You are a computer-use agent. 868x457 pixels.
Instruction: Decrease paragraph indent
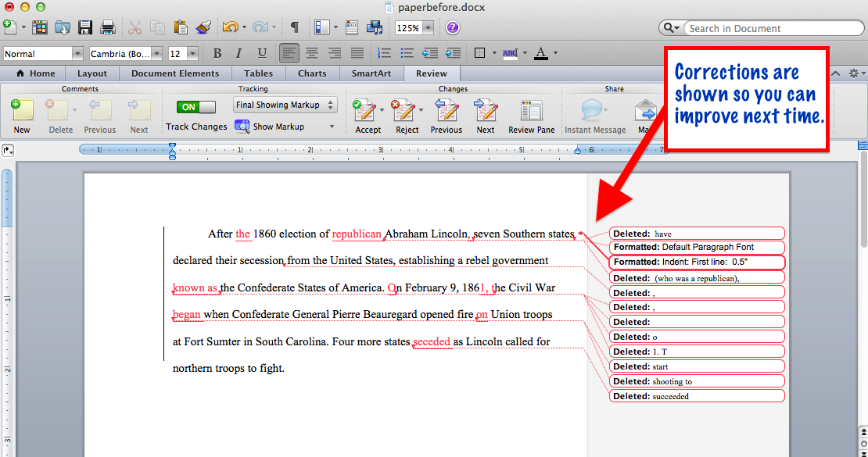coord(429,53)
